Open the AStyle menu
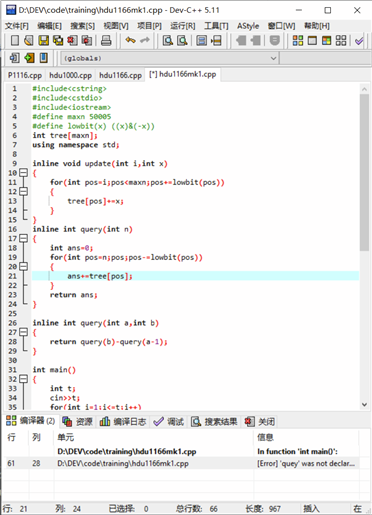The height and width of the screenshot is (515, 372). [x=248, y=26]
